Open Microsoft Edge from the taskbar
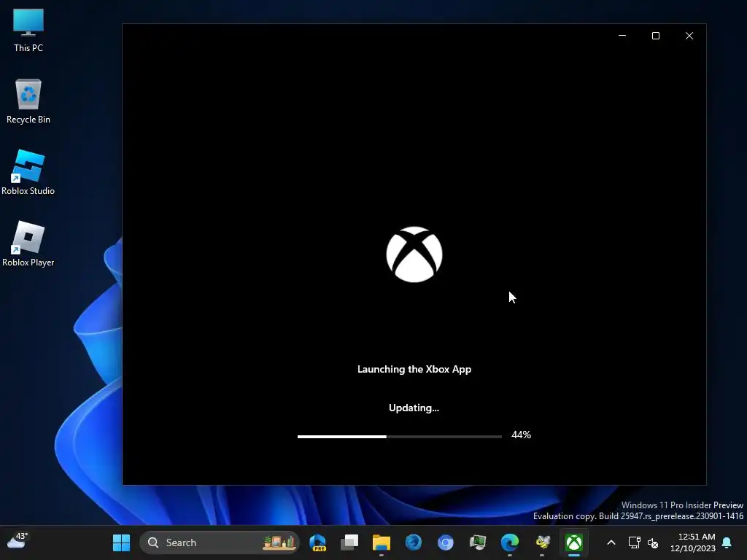747x560 pixels. [x=510, y=542]
